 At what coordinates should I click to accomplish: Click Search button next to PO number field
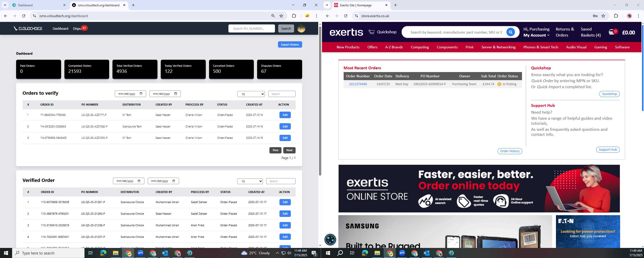[286, 28]
